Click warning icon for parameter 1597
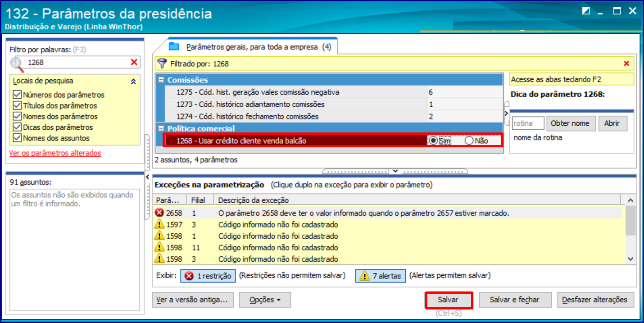Screen dimensions: 644x323 [x=159, y=224]
